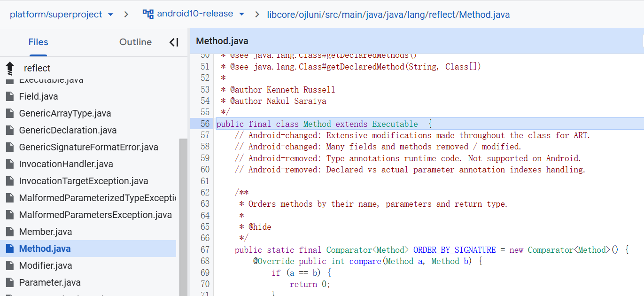The image size is (644, 296).
Task: Switch to the Outline tab
Action: coord(135,42)
